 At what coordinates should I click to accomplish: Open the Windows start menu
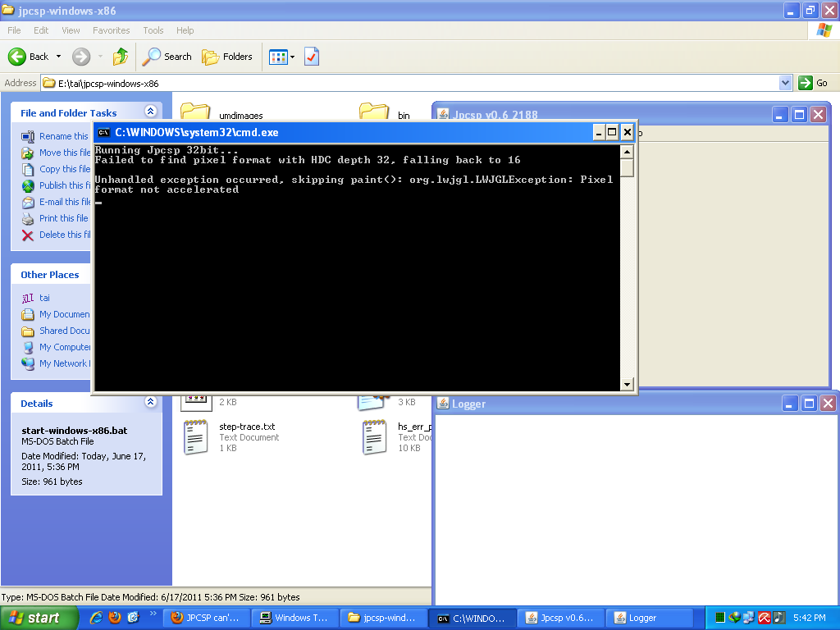[39, 618]
